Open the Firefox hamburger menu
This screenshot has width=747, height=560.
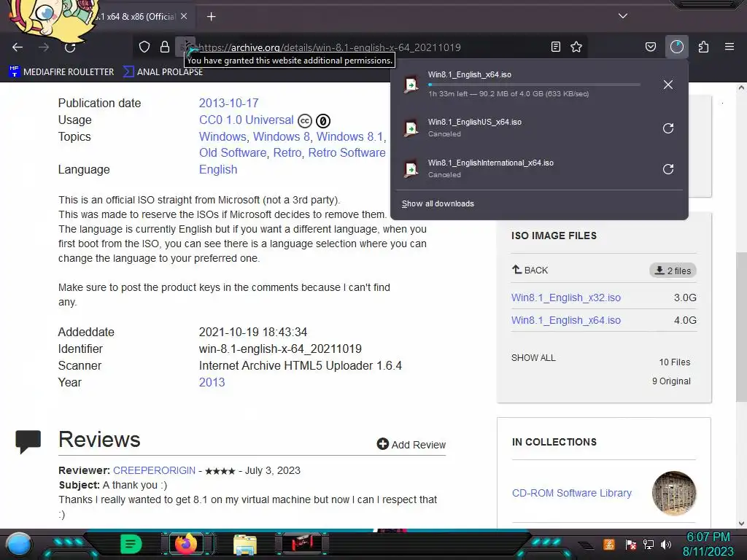click(x=729, y=47)
